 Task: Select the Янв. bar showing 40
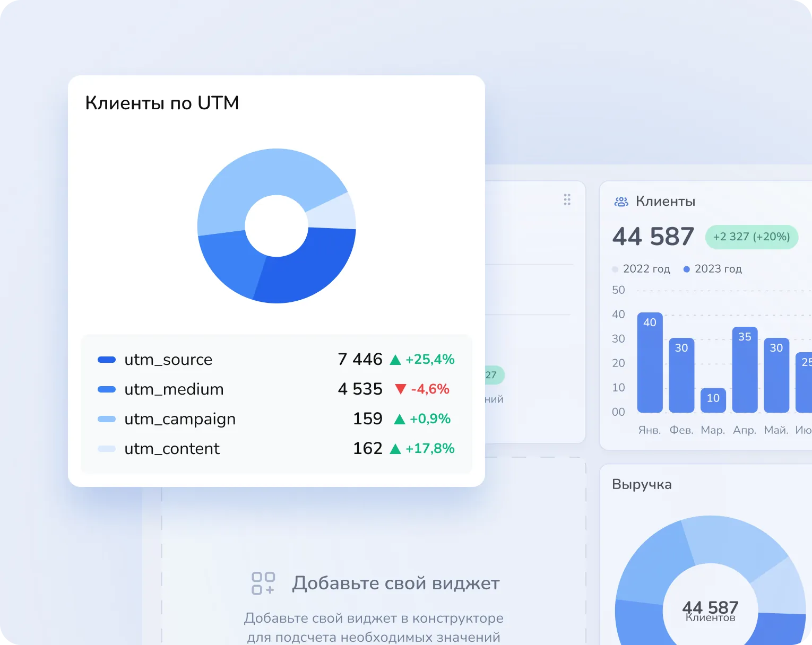[650, 363]
